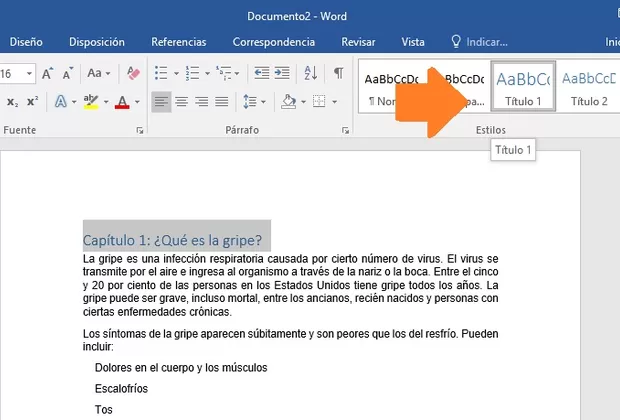
Task: Justify the paragraph text
Action: pyautogui.click(x=222, y=102)
